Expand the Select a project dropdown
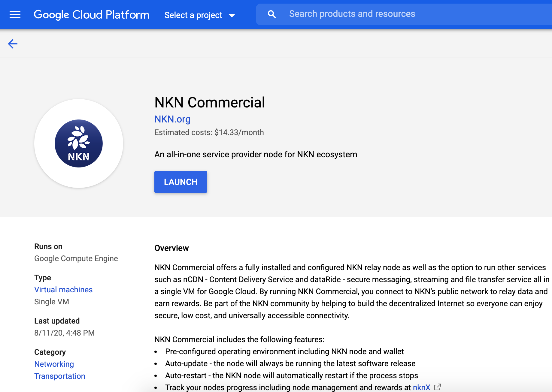The image size is (552, 392). 200,15
